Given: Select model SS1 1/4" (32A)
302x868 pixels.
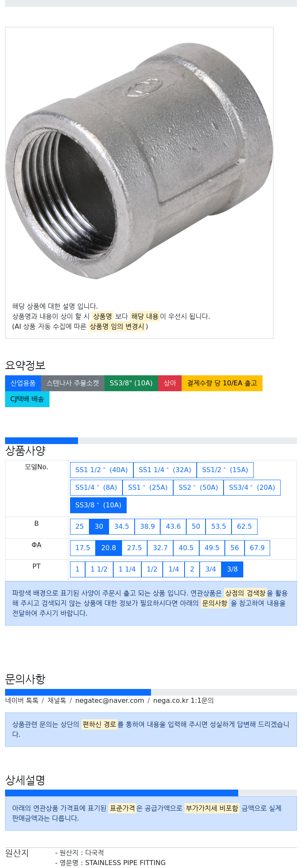Looking at the screenshot, I should pyautogui.click(x=165, y=470).
